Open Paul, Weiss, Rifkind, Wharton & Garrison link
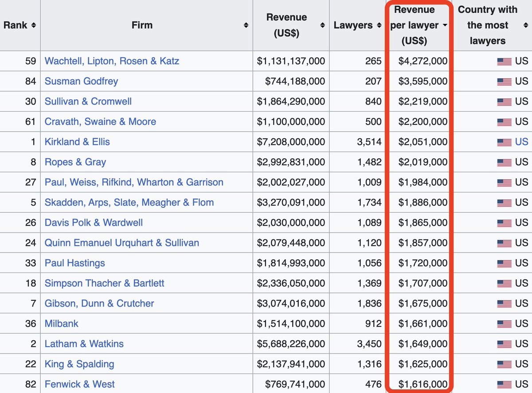This screenshot has width=532, height=393. pos(134,182)
